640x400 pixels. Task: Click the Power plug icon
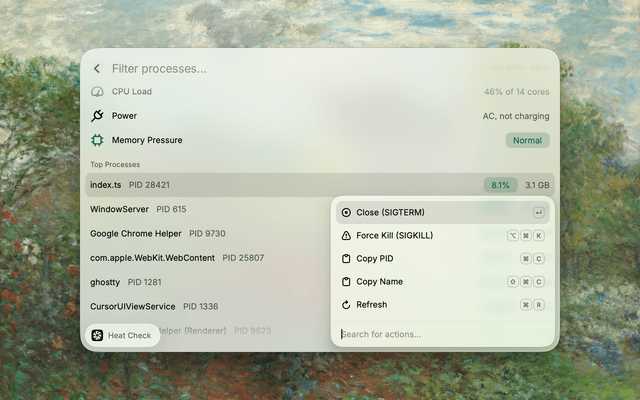[97, 116]
